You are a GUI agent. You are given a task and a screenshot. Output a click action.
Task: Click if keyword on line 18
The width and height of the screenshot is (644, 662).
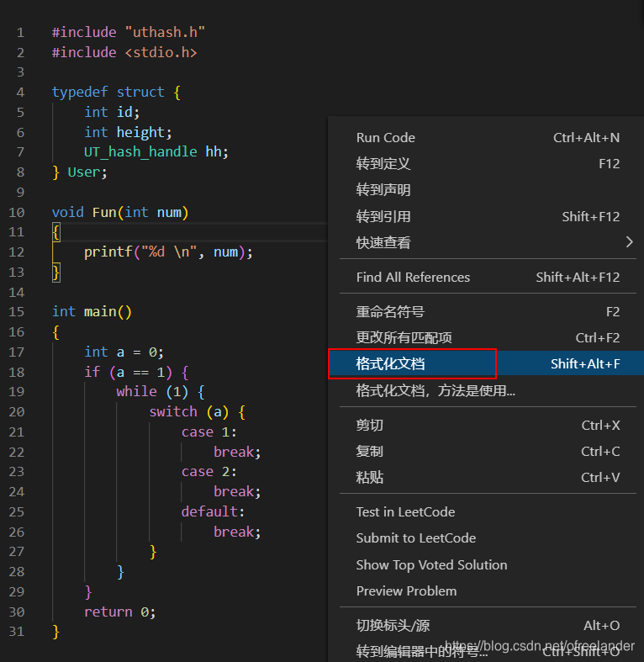[x=92, y=372]
